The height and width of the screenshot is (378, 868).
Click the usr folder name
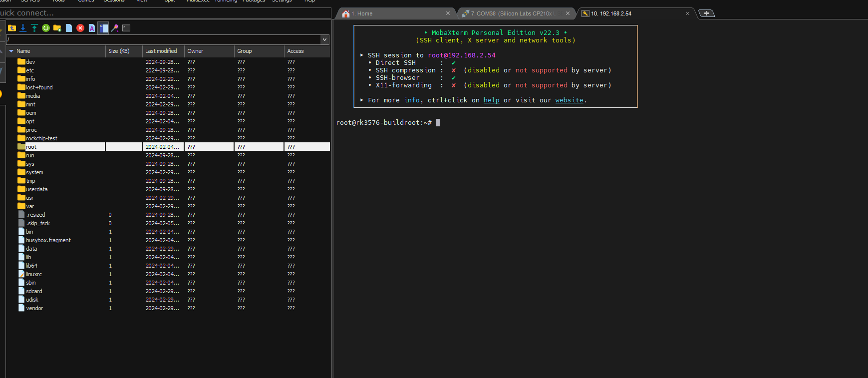coord(30,198)
